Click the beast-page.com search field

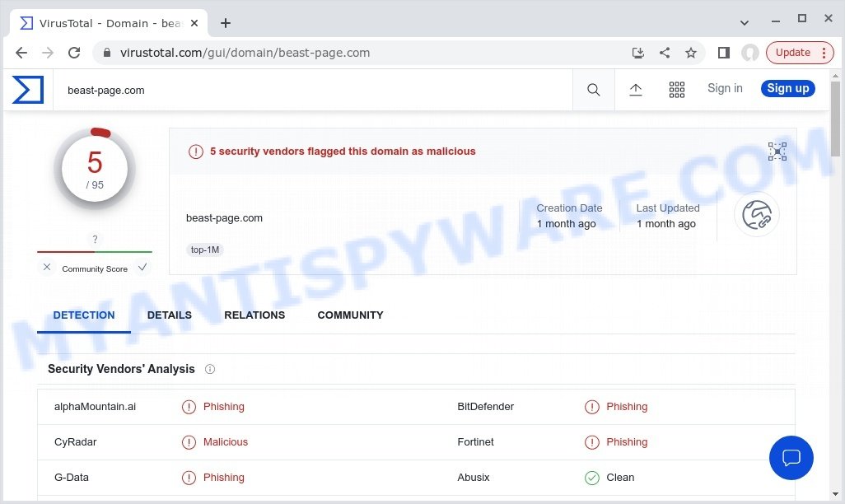[x=313, y=90]
